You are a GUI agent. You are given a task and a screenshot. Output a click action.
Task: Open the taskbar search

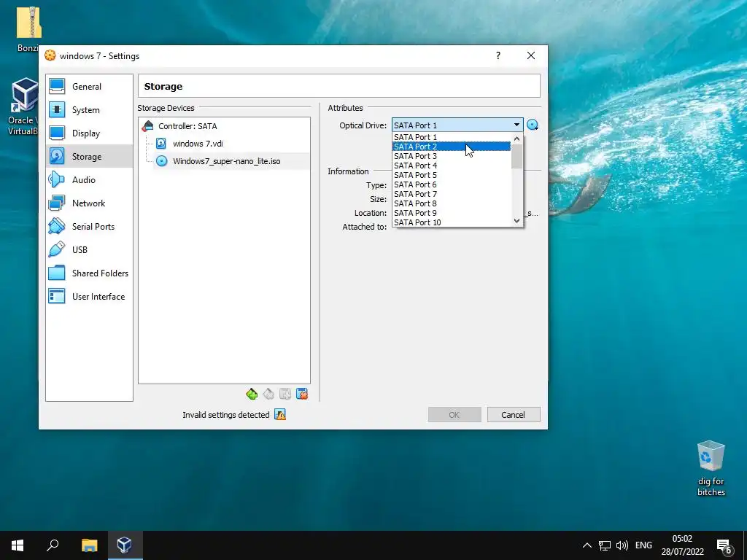tap(53, 545)
